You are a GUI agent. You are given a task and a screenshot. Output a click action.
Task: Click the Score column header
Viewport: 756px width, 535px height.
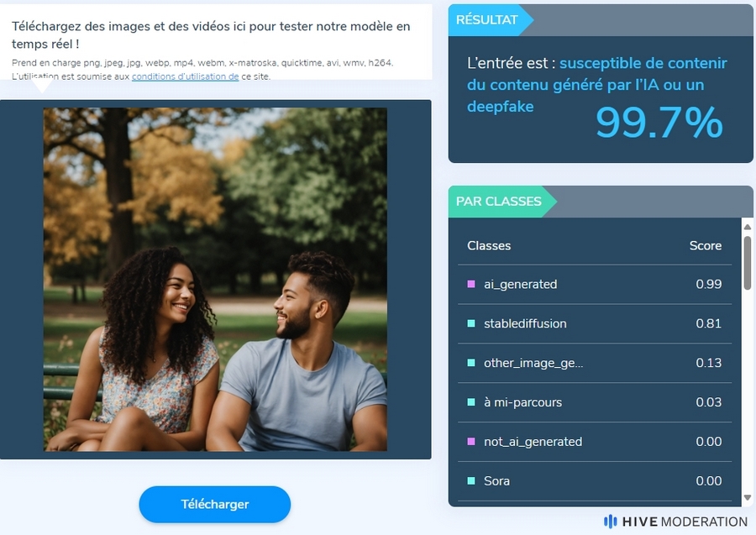coord(705,246)
